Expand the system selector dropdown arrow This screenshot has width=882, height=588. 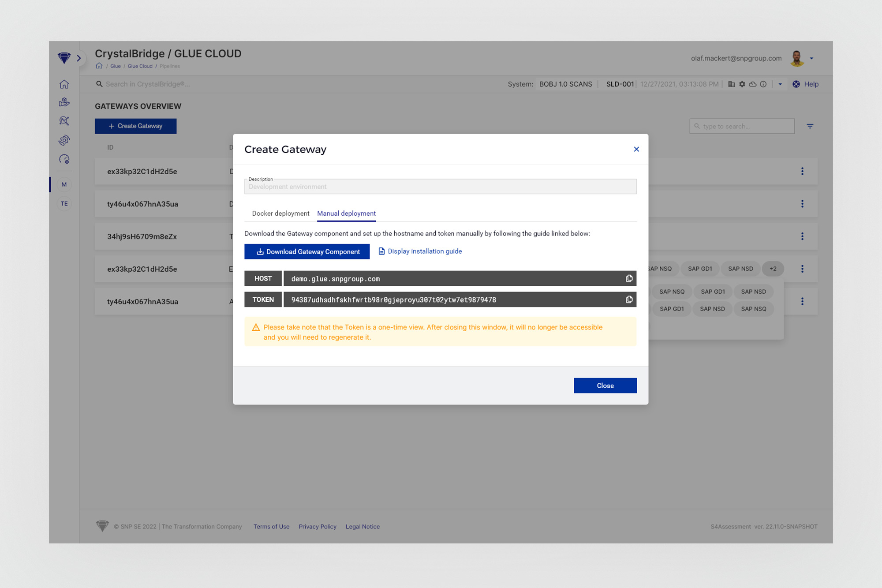[780, 84]
